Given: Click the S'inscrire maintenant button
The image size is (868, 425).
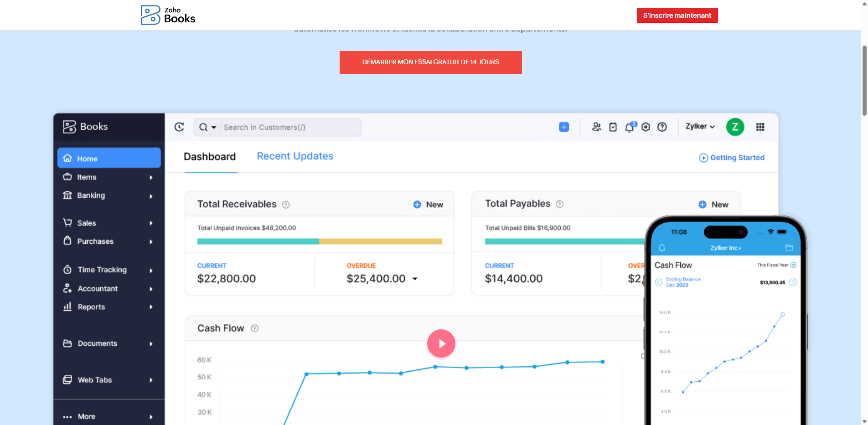Looking at the screenshot, I should (677, 15).
